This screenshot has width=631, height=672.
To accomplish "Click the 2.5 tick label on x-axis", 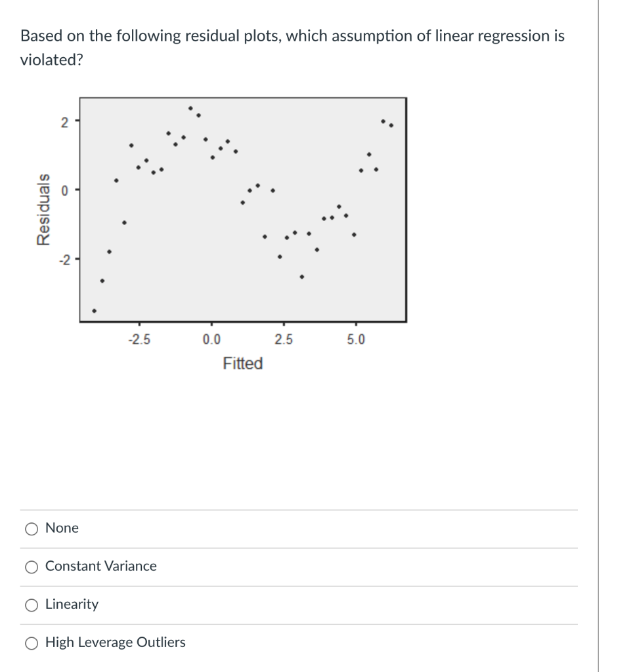I will [284, 339].
